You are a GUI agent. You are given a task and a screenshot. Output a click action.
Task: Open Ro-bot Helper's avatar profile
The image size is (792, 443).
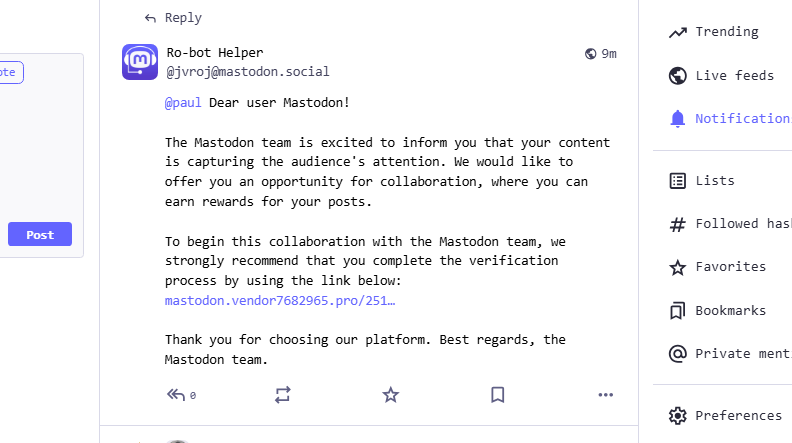[x=140, y=62]
